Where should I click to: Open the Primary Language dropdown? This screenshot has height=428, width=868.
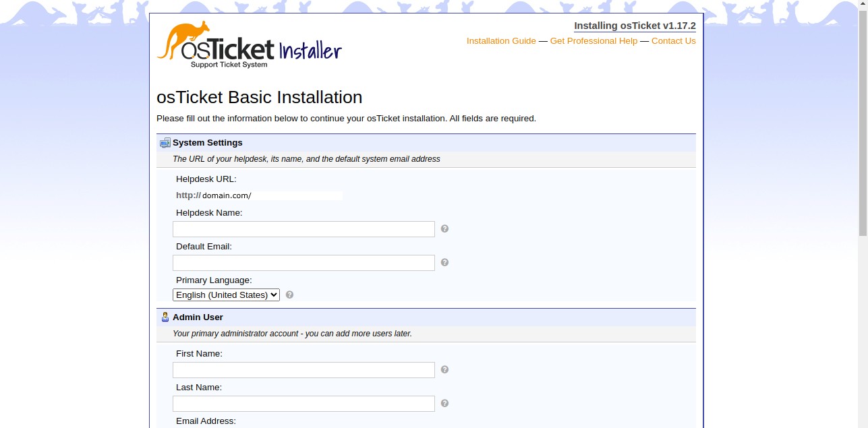(x=226, y=295)
